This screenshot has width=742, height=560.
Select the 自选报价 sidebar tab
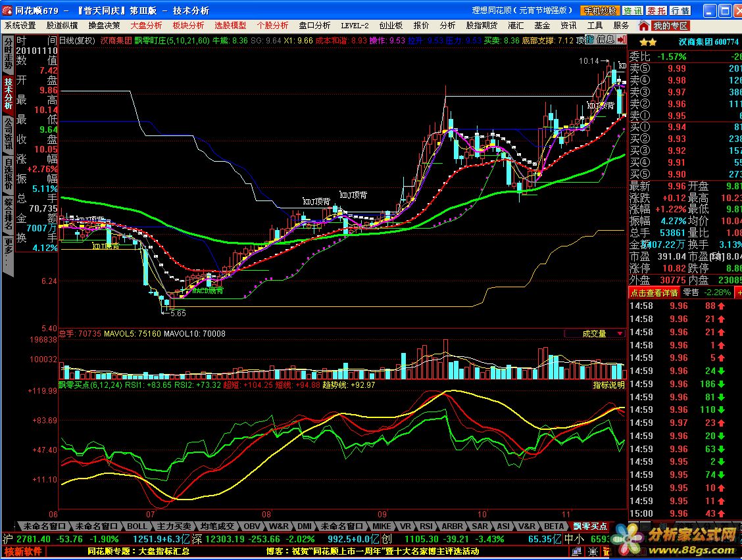[8, 174]
